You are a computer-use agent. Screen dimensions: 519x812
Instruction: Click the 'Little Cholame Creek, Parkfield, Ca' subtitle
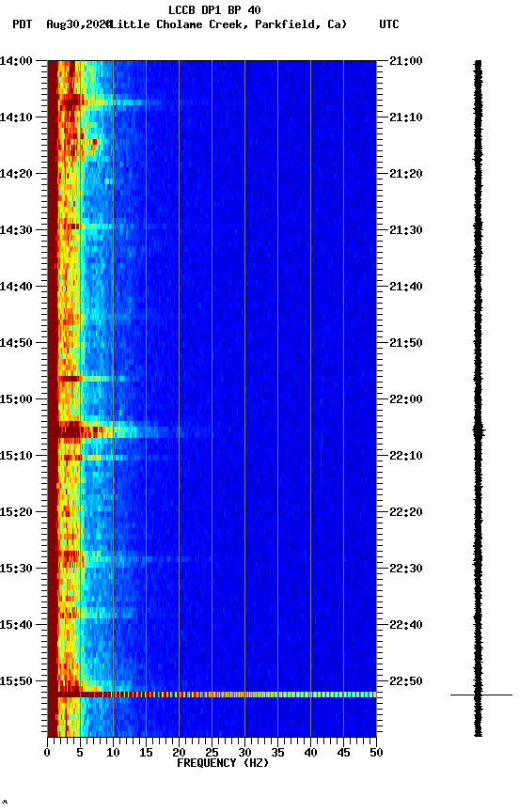(228, 24)
